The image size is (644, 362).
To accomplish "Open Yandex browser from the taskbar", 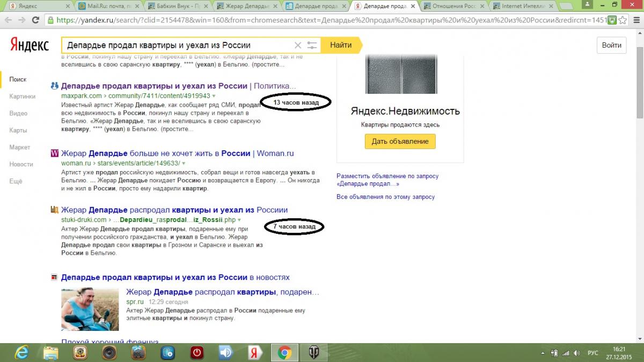I will click(255, 352).
